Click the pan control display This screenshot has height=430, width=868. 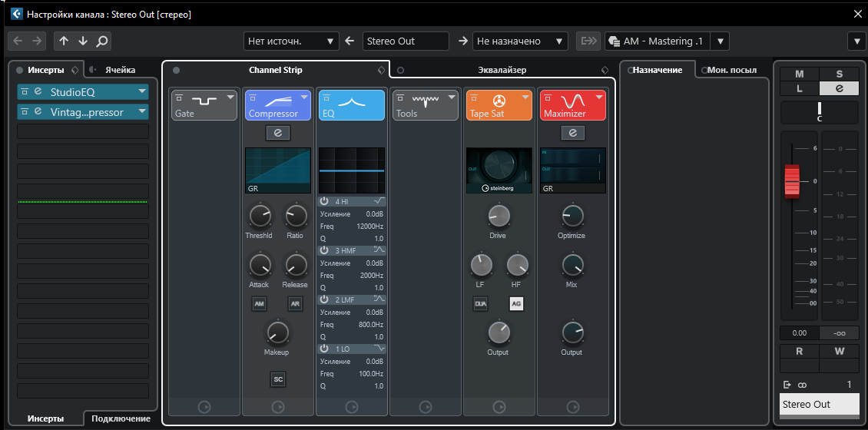click(x=820, y=112)
